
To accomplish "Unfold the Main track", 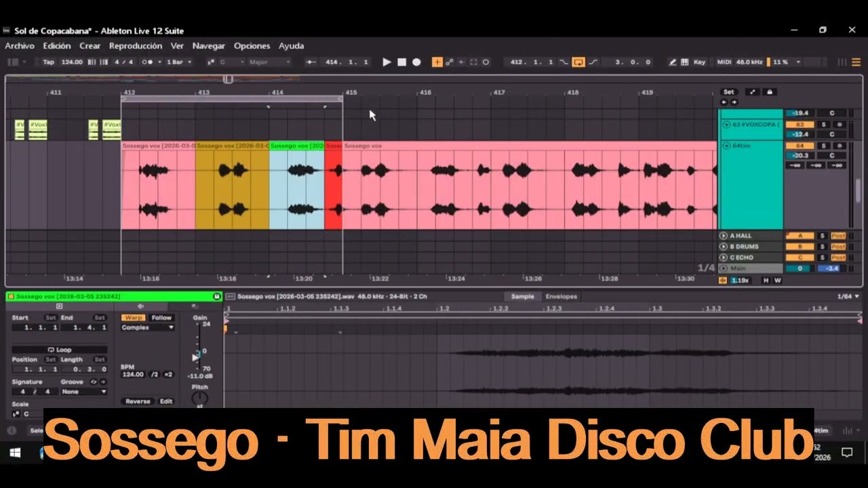I will click(724, 268).
